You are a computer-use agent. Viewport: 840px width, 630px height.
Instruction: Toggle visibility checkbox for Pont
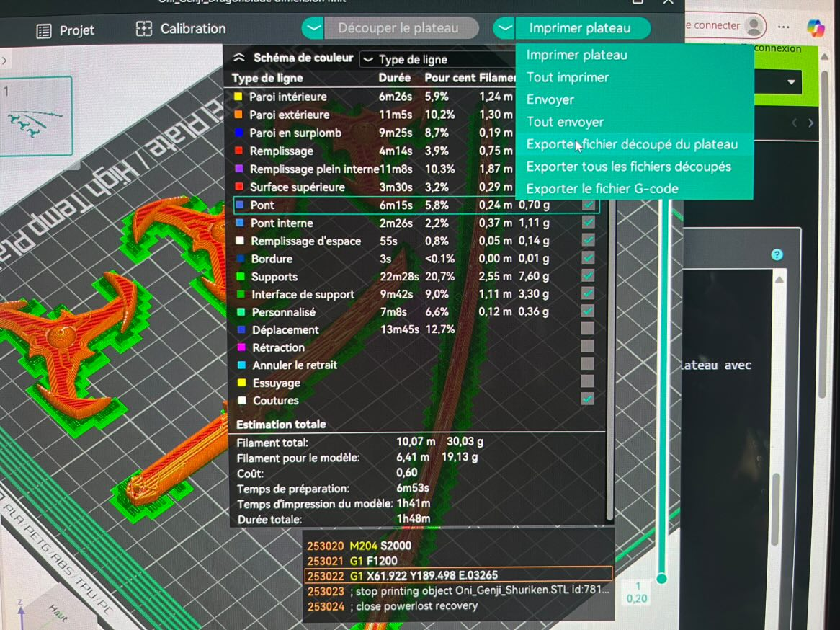588,205
